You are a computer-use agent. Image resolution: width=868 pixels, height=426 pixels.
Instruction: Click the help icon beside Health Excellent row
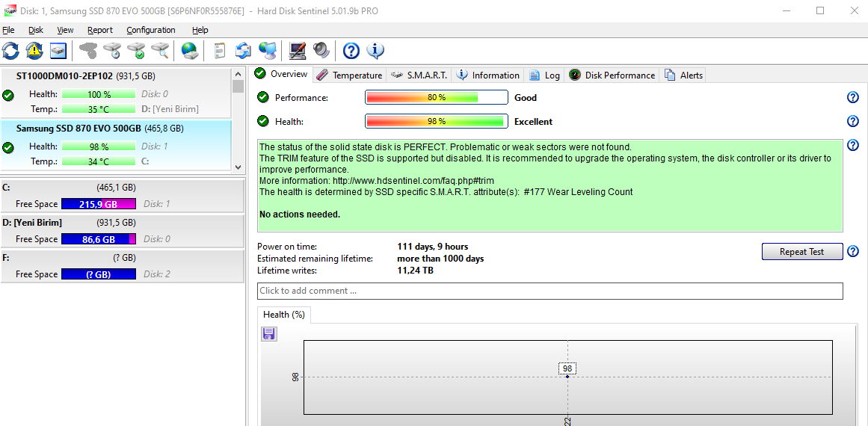click(853, 121)
